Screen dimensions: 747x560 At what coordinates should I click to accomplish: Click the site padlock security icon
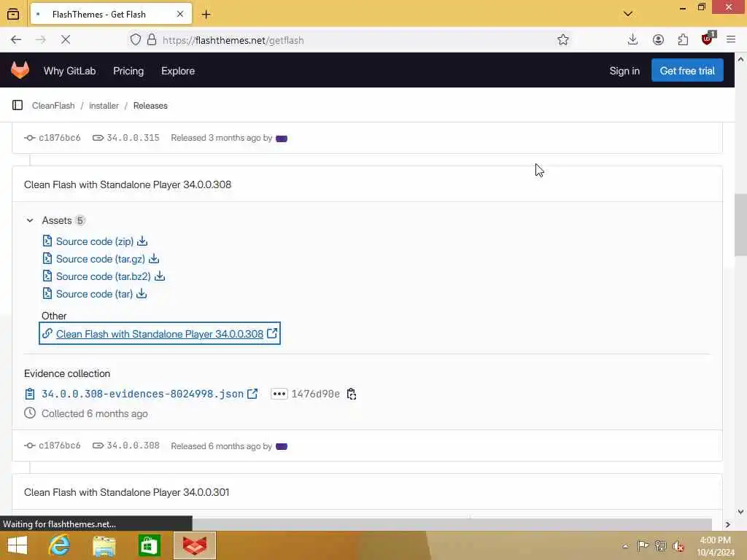152,40
